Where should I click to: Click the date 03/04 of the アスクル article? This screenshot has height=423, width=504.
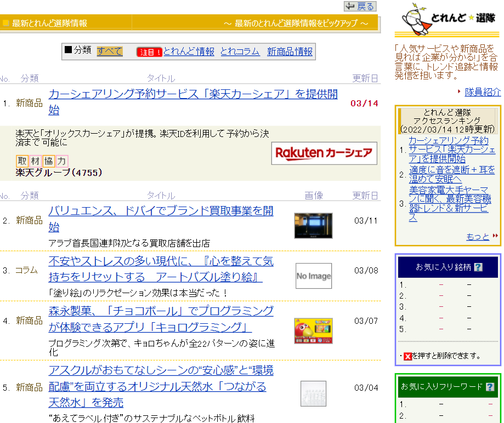click(x=366, y=388)
